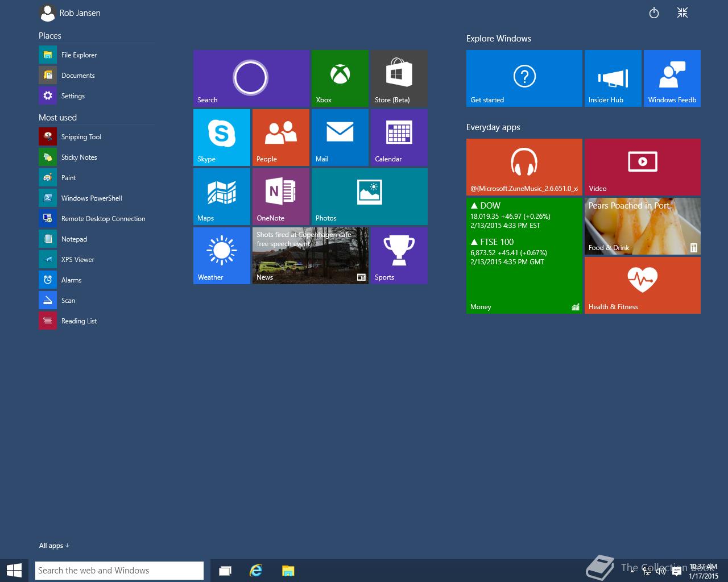Open Documents from Places

(96, 76)
